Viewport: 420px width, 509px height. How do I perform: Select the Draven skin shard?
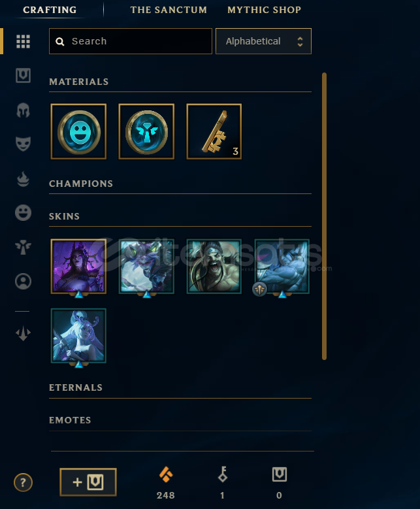click(214, 267)
